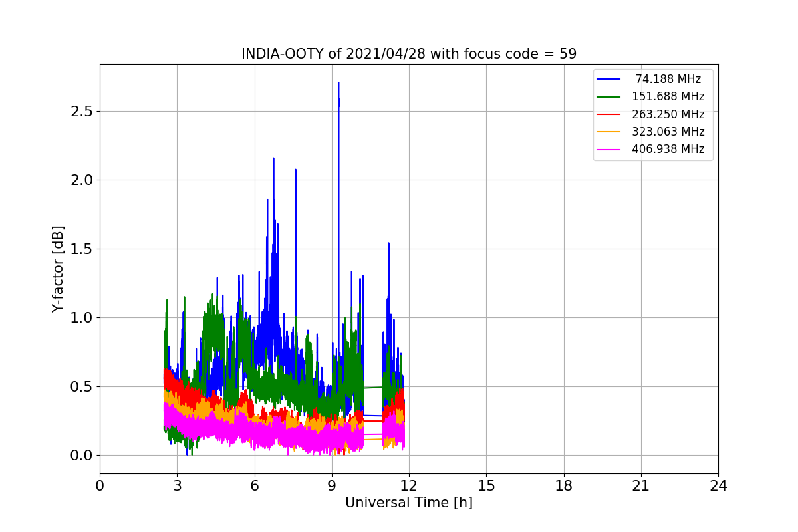Image resolution: width=798 pixels, height=532 pixels.
Task: Click the 0.5 tick label on y-axis
Action: click(81, 386)
